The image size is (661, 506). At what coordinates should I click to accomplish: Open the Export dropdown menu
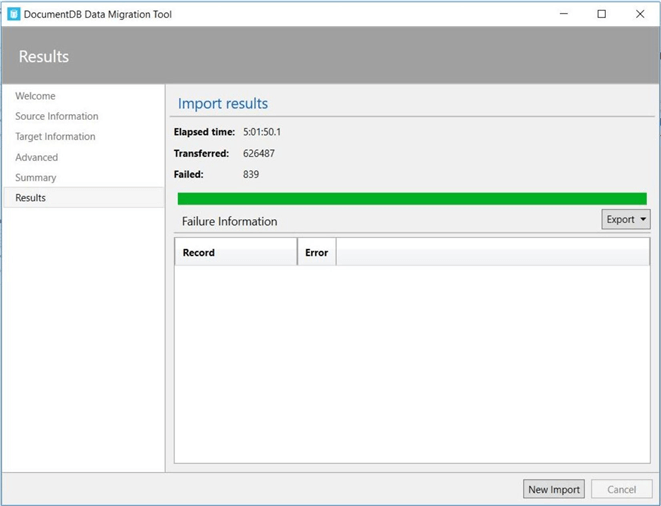626,219
